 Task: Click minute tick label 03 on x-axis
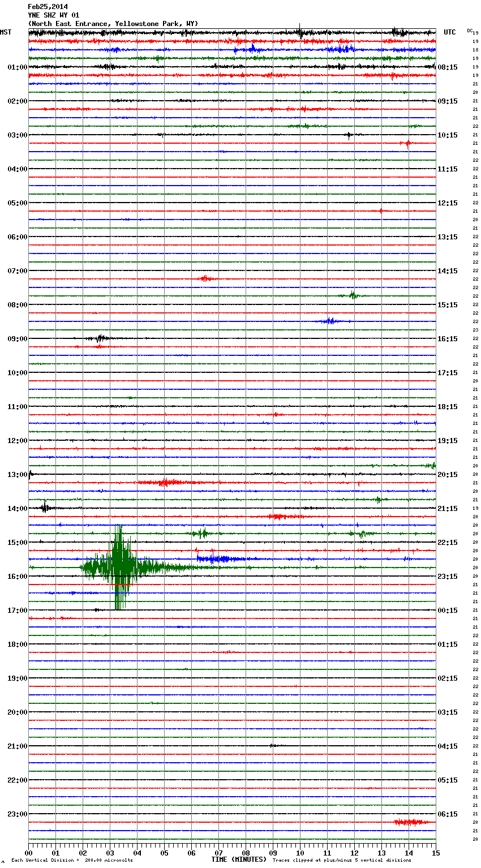click(110, 853)
